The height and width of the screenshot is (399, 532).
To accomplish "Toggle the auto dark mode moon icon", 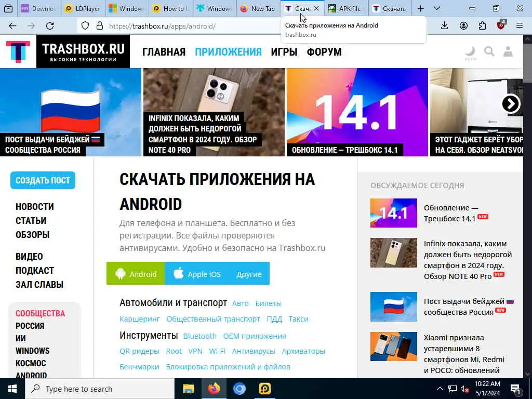I will [470, 54].
